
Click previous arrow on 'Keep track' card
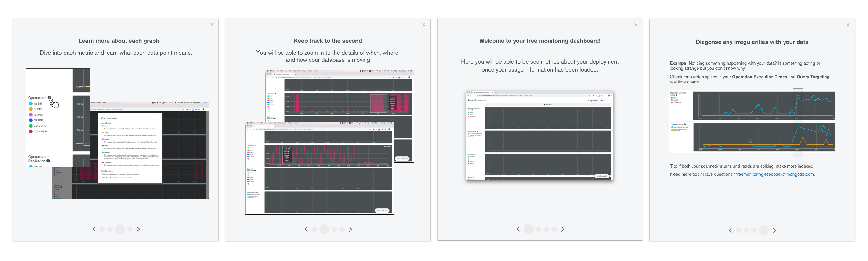click(306, 229)
